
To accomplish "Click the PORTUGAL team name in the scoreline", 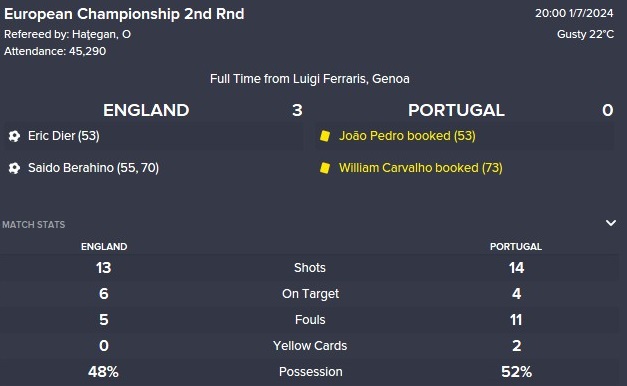I will [456, 110].
